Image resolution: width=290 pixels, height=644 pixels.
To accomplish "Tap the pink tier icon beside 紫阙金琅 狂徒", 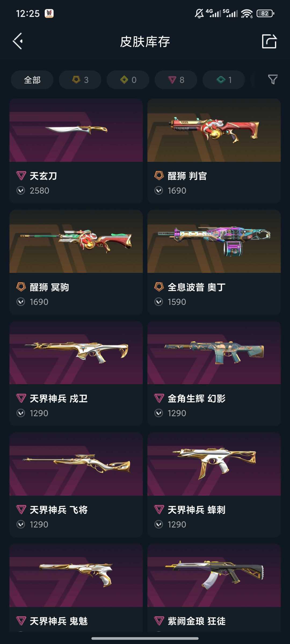I will (x=159, y=621).
